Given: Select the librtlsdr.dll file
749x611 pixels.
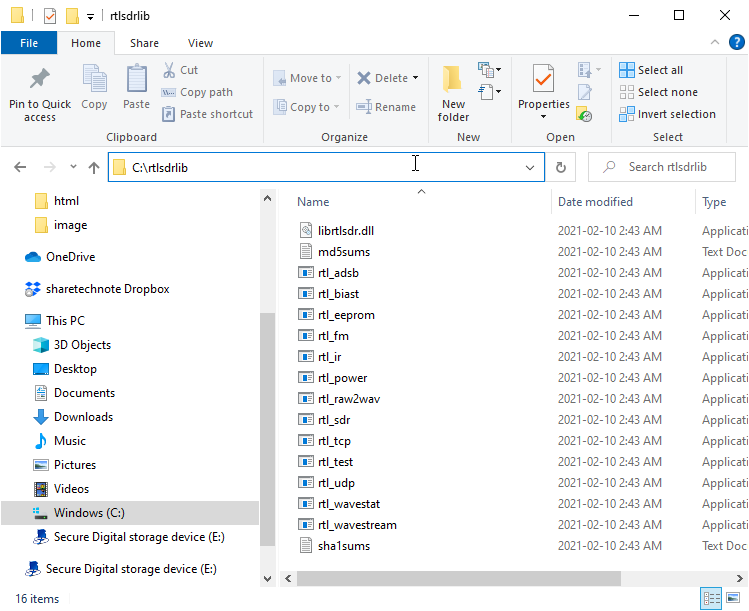Looking at the screenshot, I should 336,231.
